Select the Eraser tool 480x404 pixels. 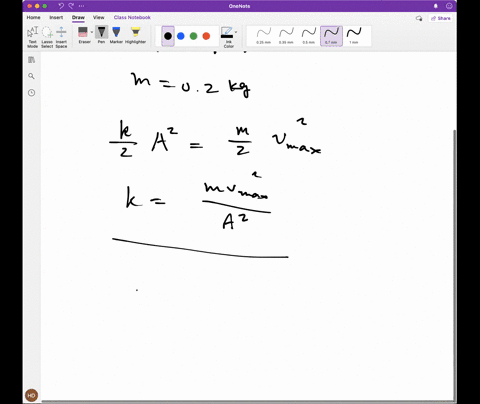pyautogui.click(x=83, y=35)
